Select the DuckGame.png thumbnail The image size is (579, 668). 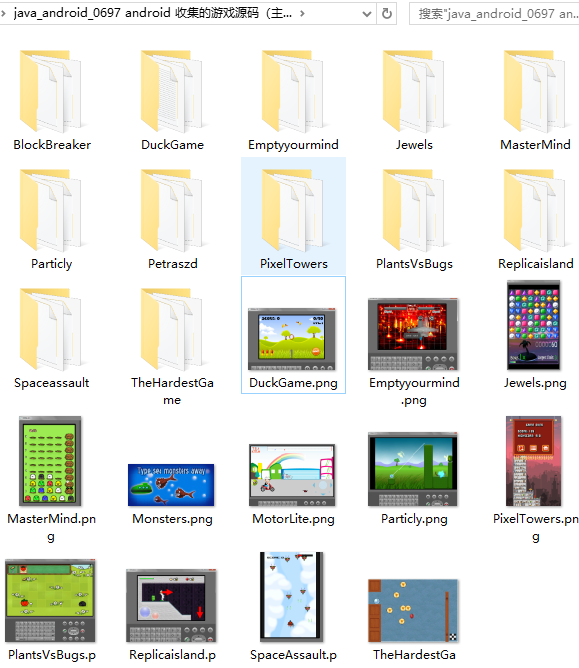point(292,339)
